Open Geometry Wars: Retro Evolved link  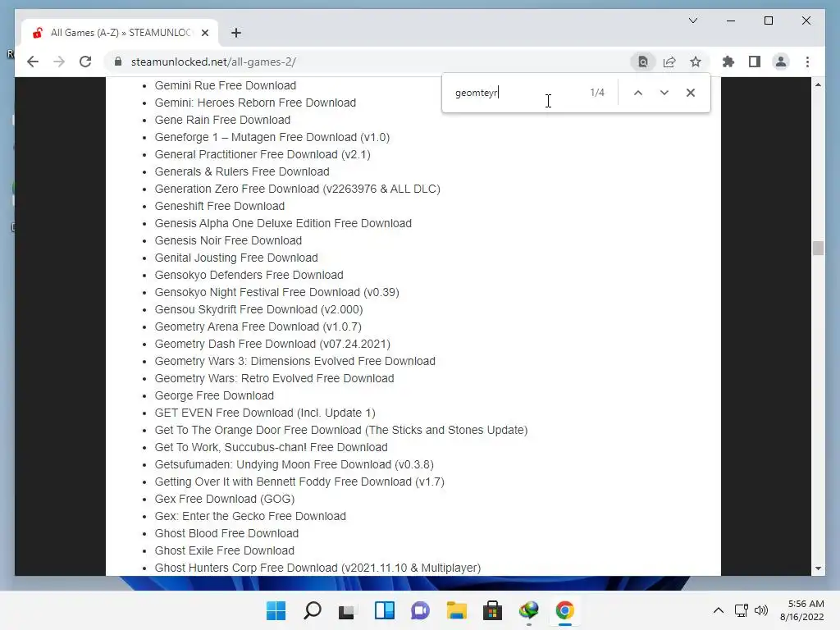coord(274,378)
